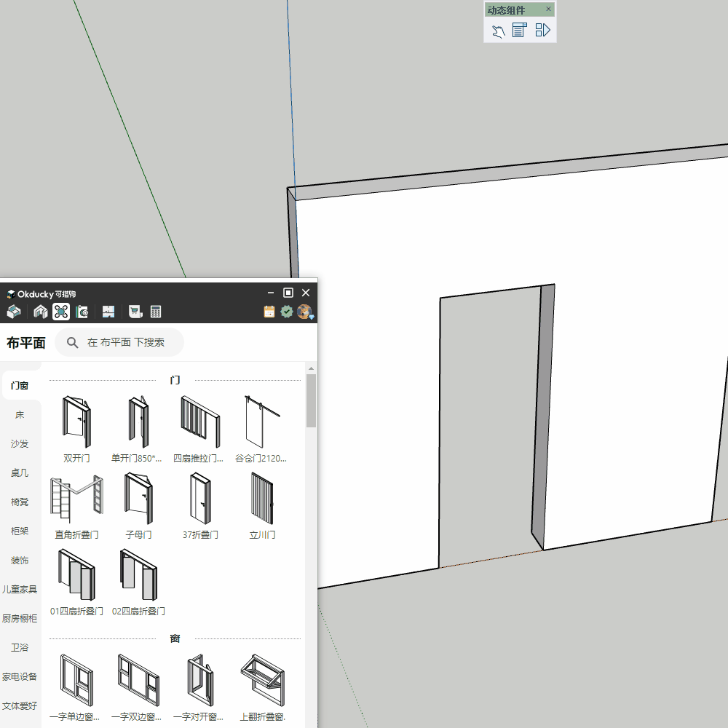Viewport: 728px width, 728px height.
Task: Switch to the 沙发 category tab
Action: [20, 443]
